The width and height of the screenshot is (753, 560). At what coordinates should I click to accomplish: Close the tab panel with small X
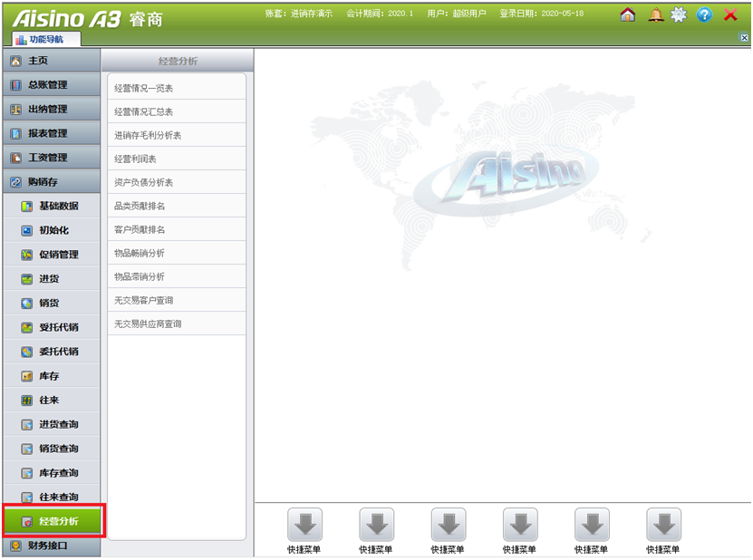click(744, 38)
